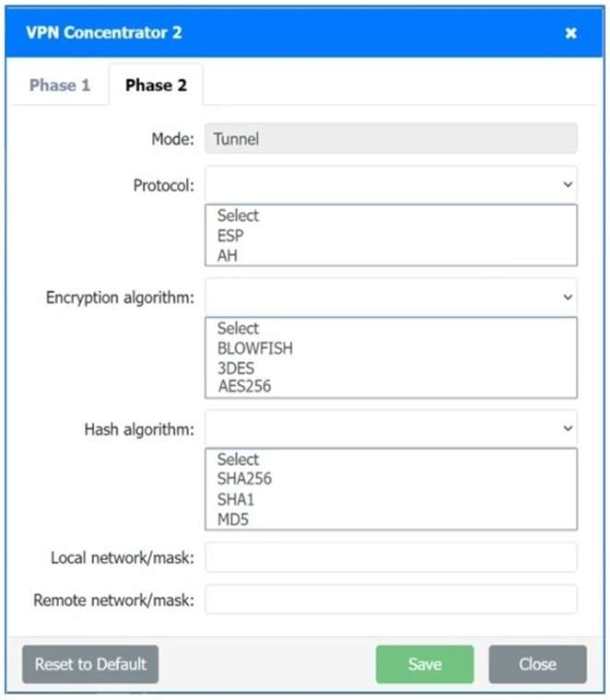This screenshot has width=610, height=700.
Task: Switch to the Phase 1 tab
Action: 60,86
